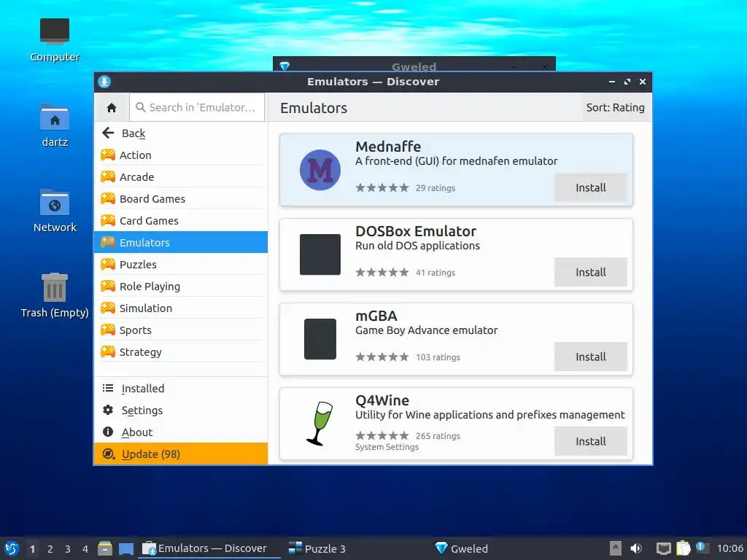This screenshot has height=560, width=747.
Task: Open Discover Settings
Action: pos(181,411)
